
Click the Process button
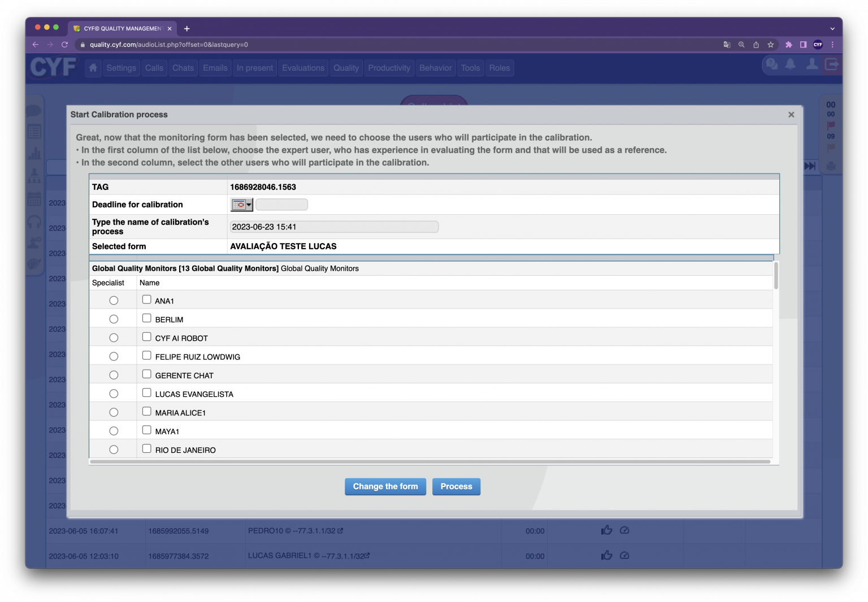tap(456, 487)
